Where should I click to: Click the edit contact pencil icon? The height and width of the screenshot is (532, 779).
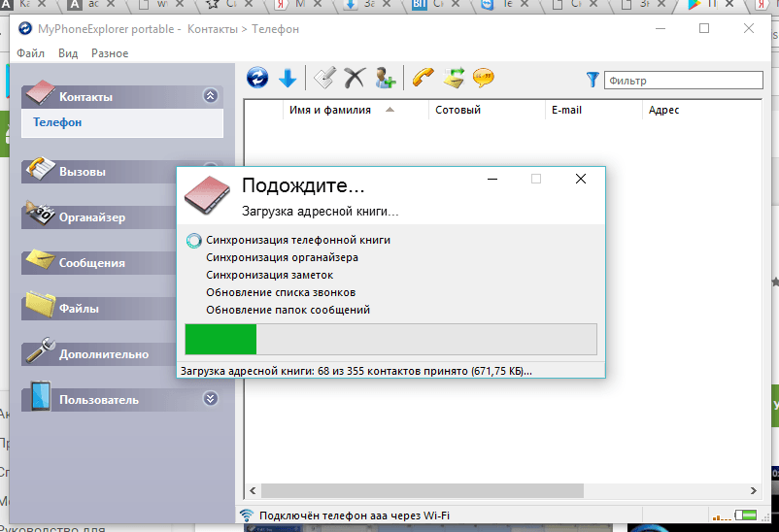pyautogui.click(x=324, y=78)
